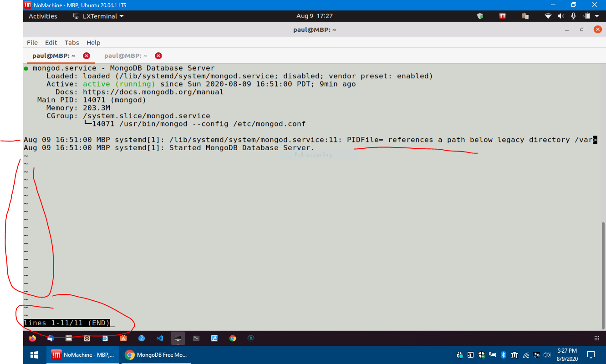Expand the system menu arrow in top panel
Screen dimensions: 606x364
[x=597, y=16]
